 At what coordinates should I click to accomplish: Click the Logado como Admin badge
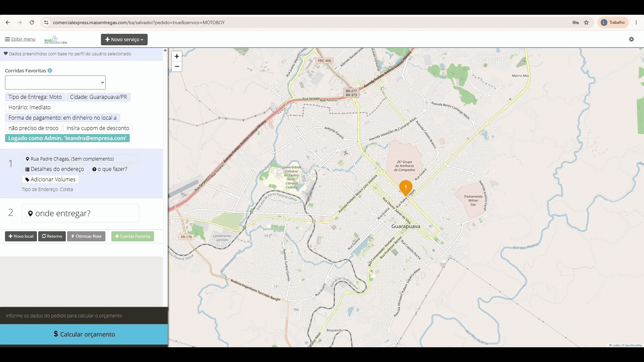(x=67, y=138)
